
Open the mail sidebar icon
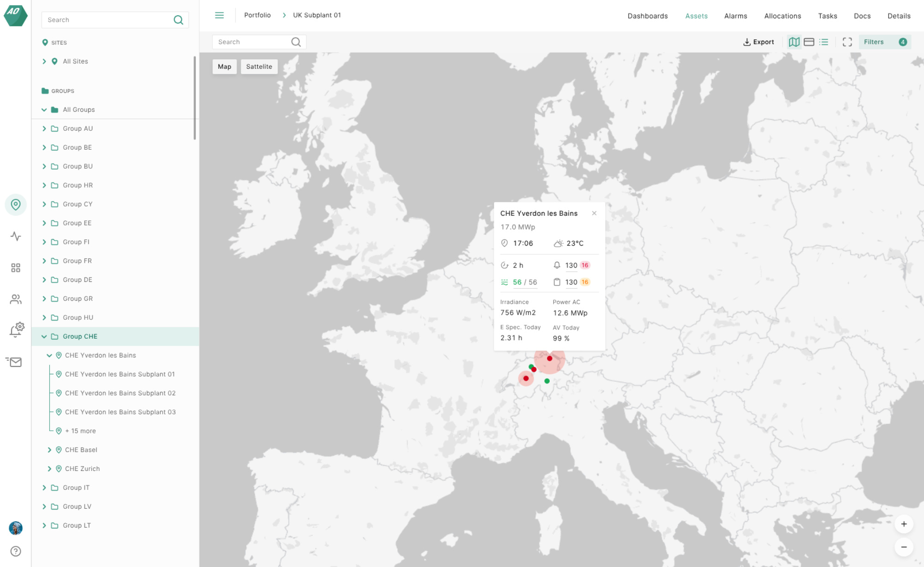coord(15,362)
